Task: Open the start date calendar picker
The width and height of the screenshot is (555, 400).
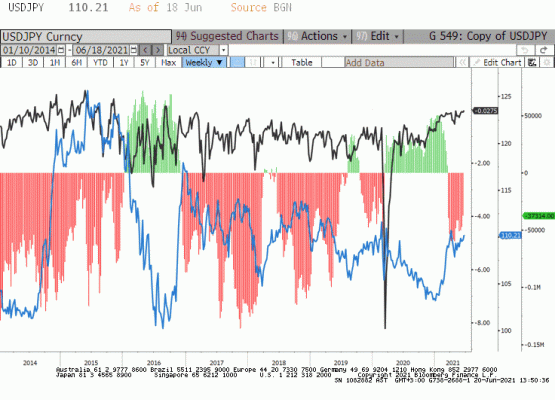Action: (61, 50)
